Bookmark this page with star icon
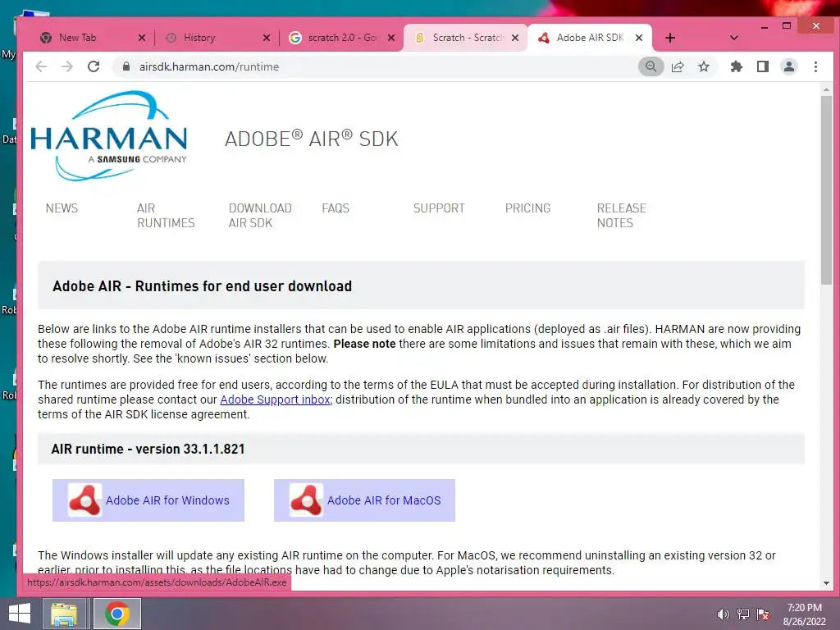This screenshot has width=840, height=630. [x=704, y=66]
